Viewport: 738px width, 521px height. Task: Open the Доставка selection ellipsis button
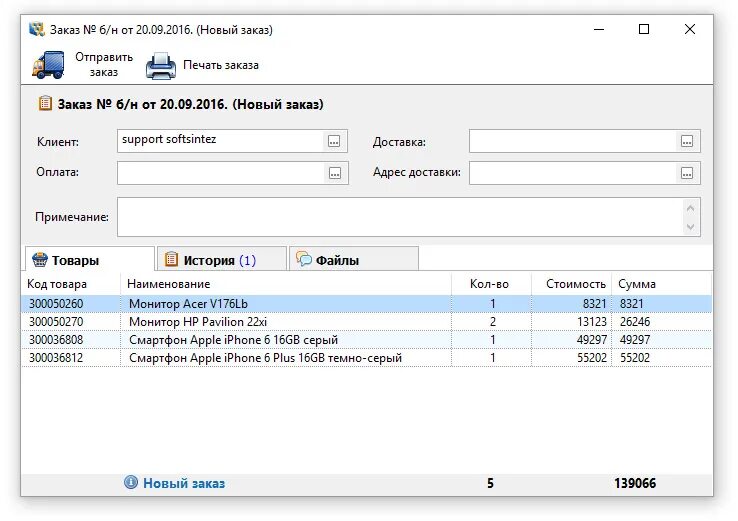point(687,141)
